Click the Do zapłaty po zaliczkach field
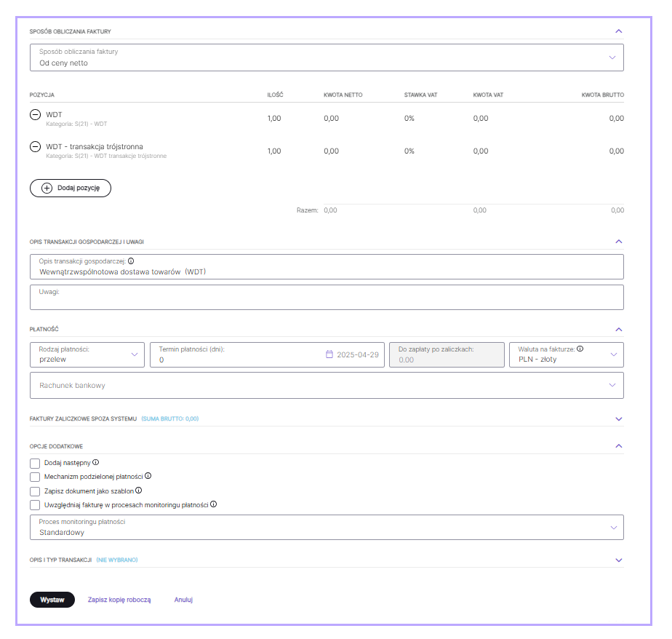 447,354
